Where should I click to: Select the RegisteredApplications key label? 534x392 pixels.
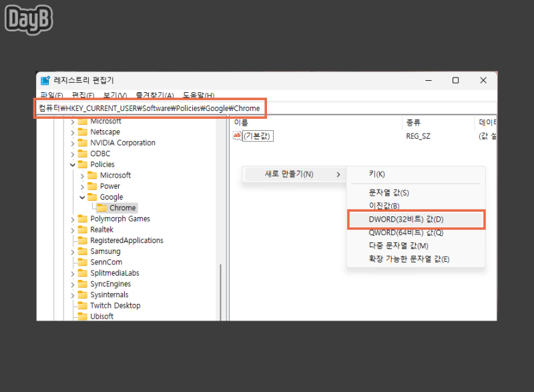(127, 240)
